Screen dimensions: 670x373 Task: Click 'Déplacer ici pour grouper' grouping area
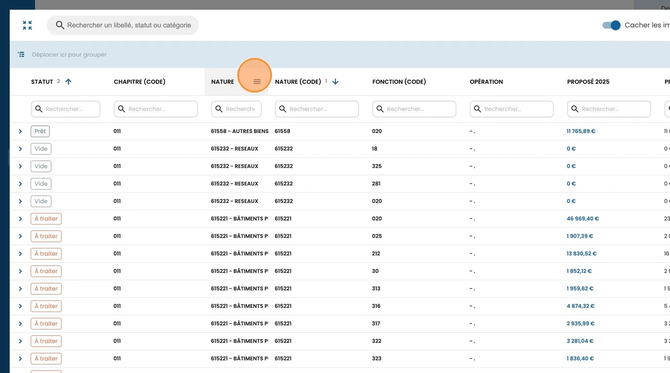pyautogui.click(x=69, y=55)
